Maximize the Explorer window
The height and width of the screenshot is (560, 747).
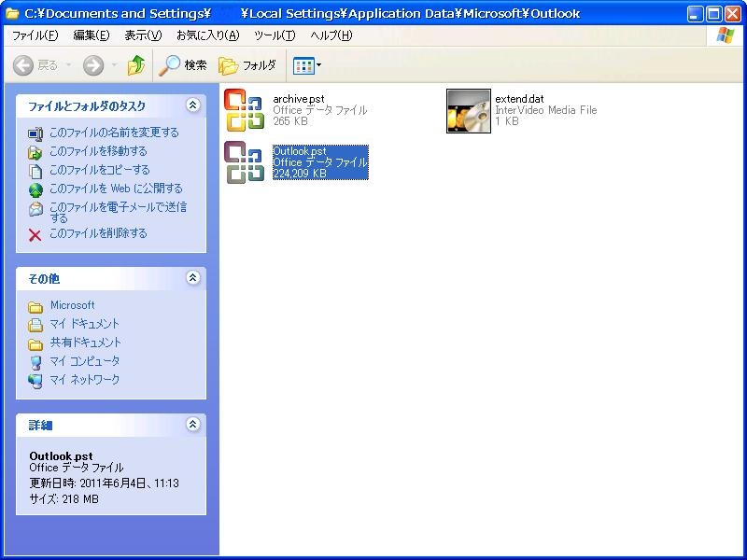point(713,14)
